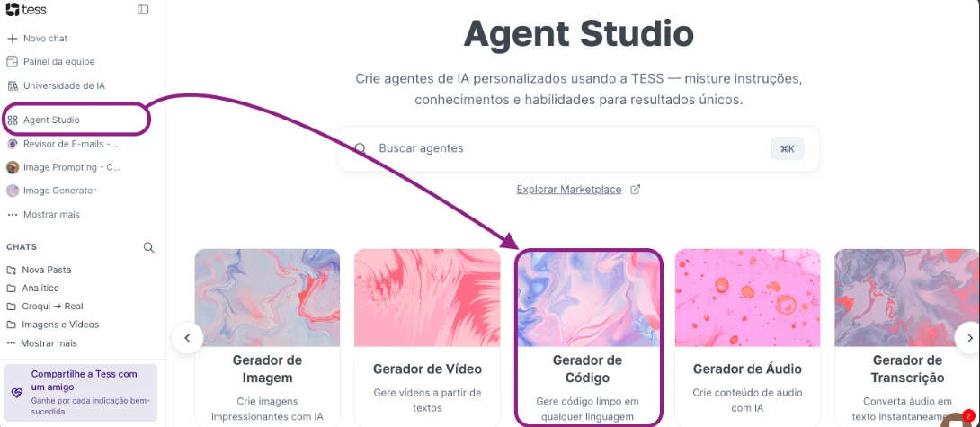980x427 pixels.
Task: Expand Mostrar mais under agents list
Action: pos(43,215)
